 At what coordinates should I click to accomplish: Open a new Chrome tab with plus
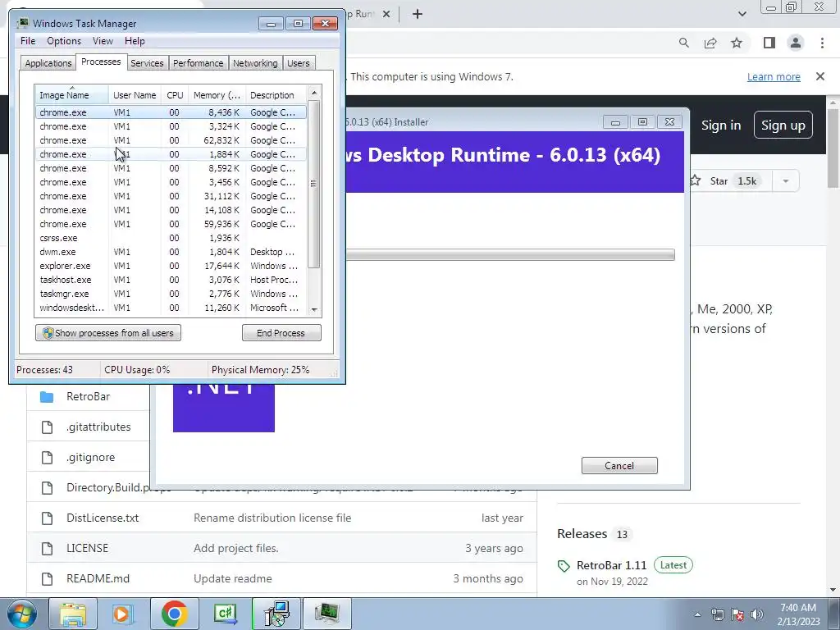(418, 14)
